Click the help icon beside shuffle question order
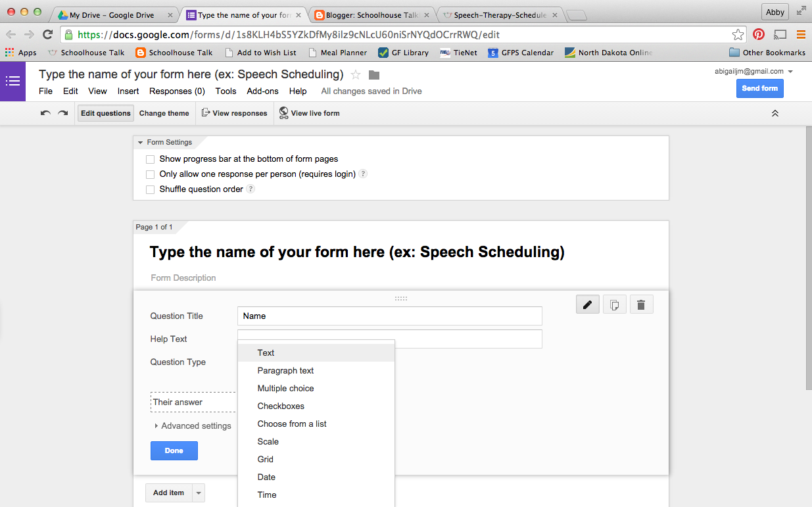 click(x=251, y=189)
